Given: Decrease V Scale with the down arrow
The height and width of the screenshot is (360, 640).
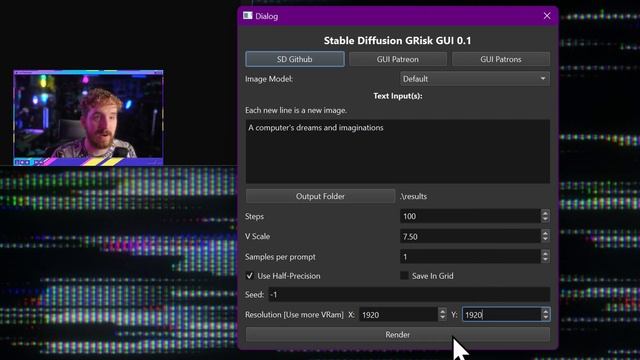Looking at the screenshot, I should point(545,240).
